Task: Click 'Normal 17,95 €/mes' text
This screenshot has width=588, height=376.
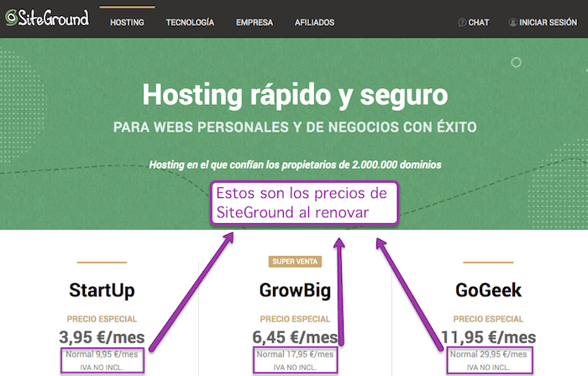Action: 295,354
